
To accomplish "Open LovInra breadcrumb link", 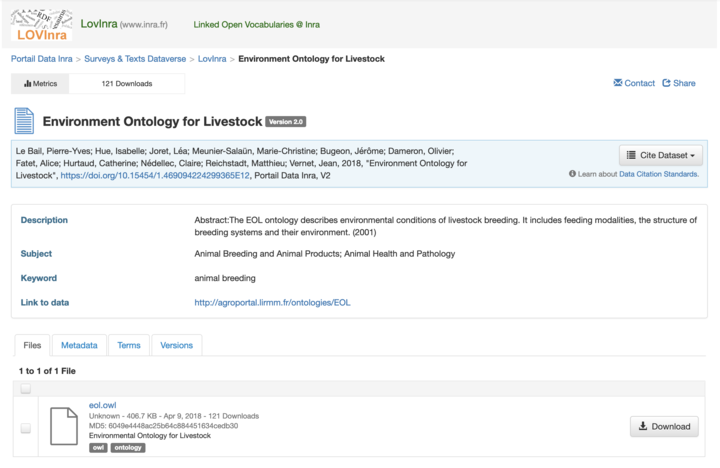I will (x=212, y=59).
